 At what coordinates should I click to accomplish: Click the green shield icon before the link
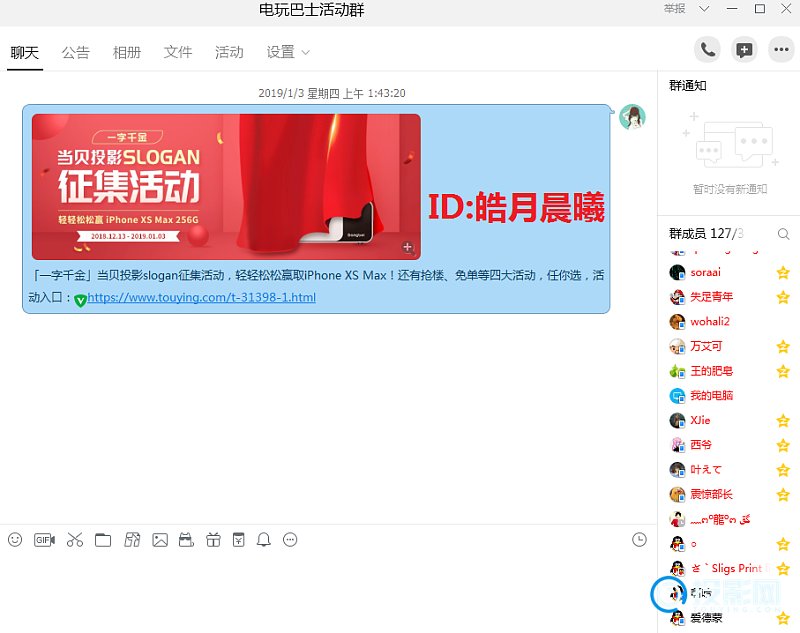[80, 300]
